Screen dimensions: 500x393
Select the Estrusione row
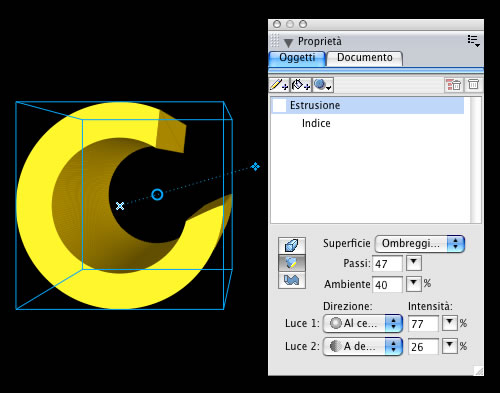coord(368,105)
